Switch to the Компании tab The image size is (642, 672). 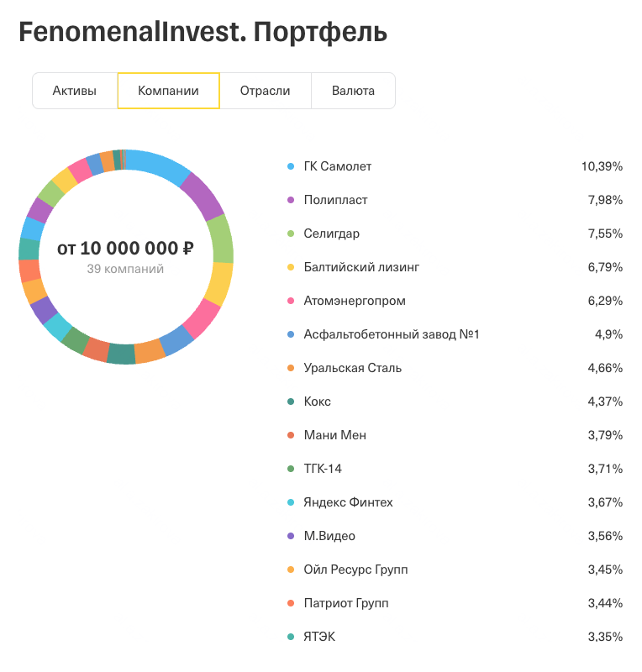click(168, 90)
